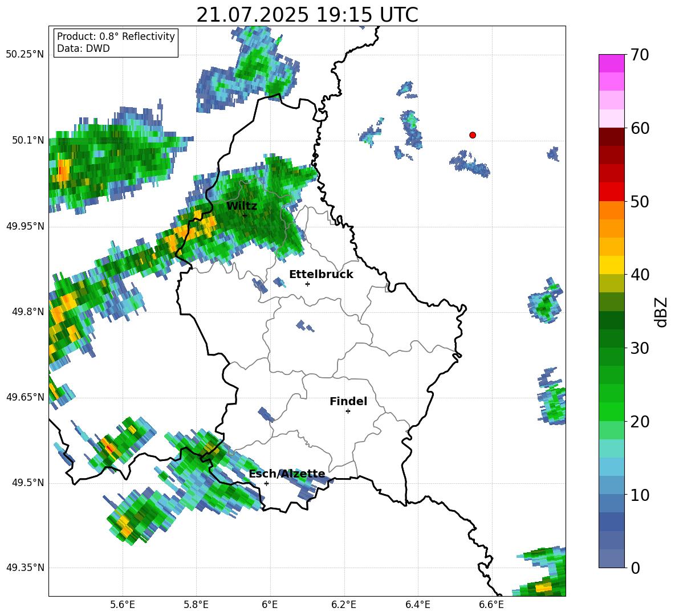
Task: Click the red dot marker on the map
Action: point(472,135)
